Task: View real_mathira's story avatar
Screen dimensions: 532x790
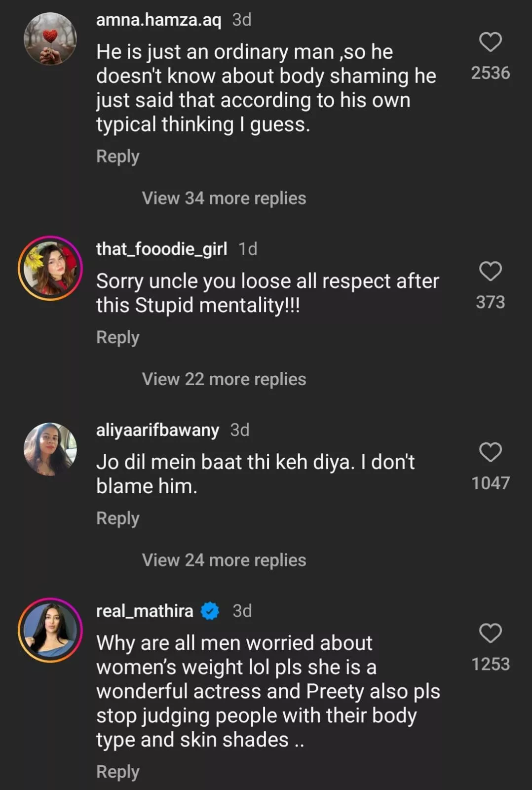Action: [50, 631]
